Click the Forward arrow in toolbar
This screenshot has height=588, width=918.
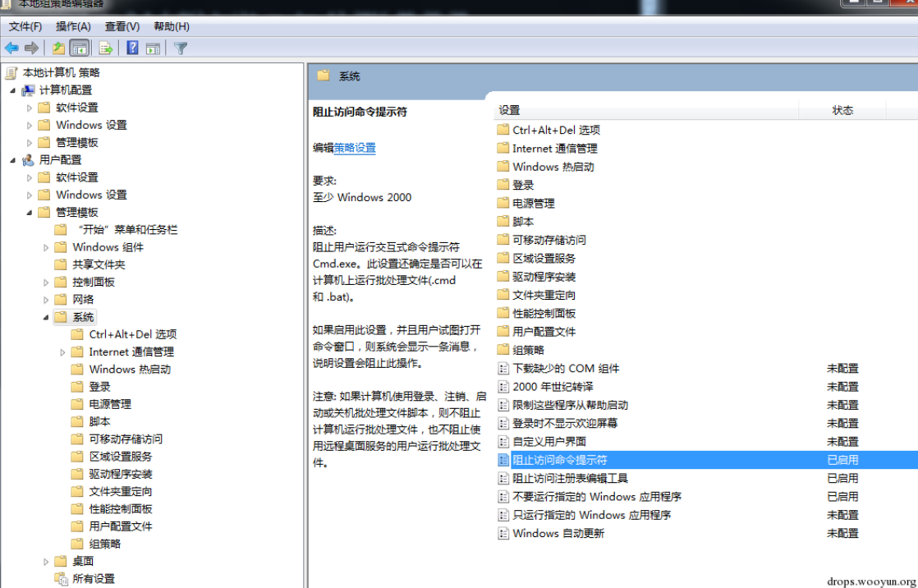tap(32, 48)
